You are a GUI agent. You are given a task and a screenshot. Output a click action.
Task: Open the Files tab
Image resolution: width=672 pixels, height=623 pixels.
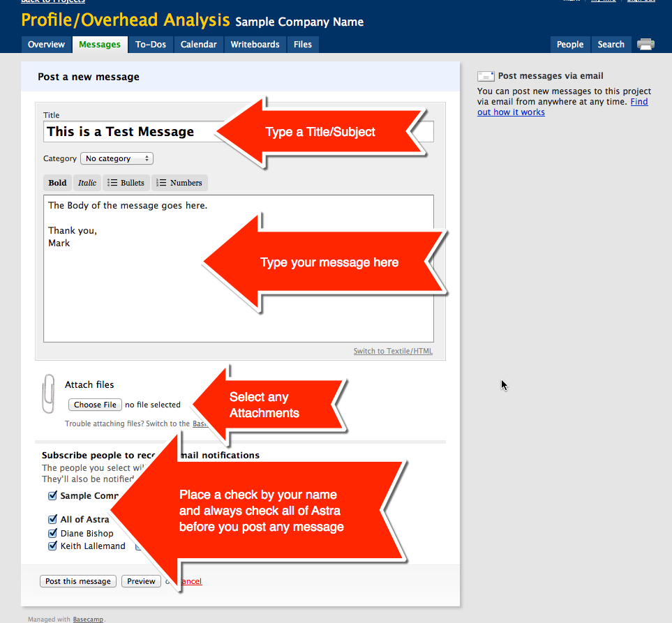pyautogui.click(x=303, y=45)
